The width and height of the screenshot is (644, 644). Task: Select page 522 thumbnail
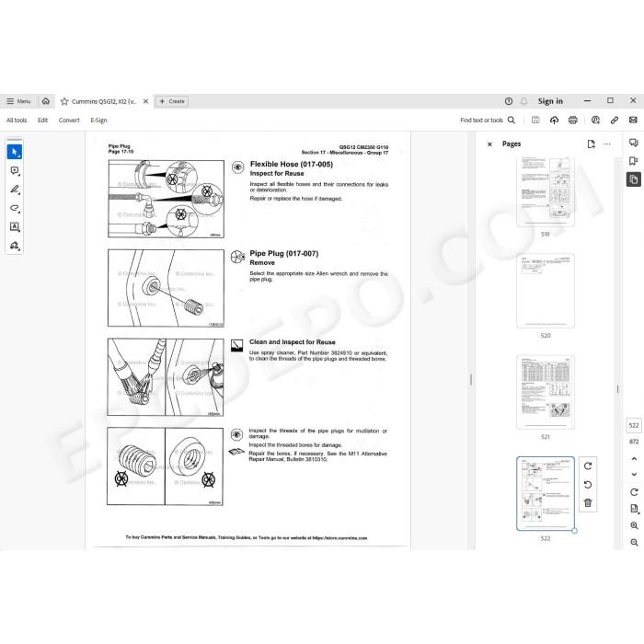(546, 494)
